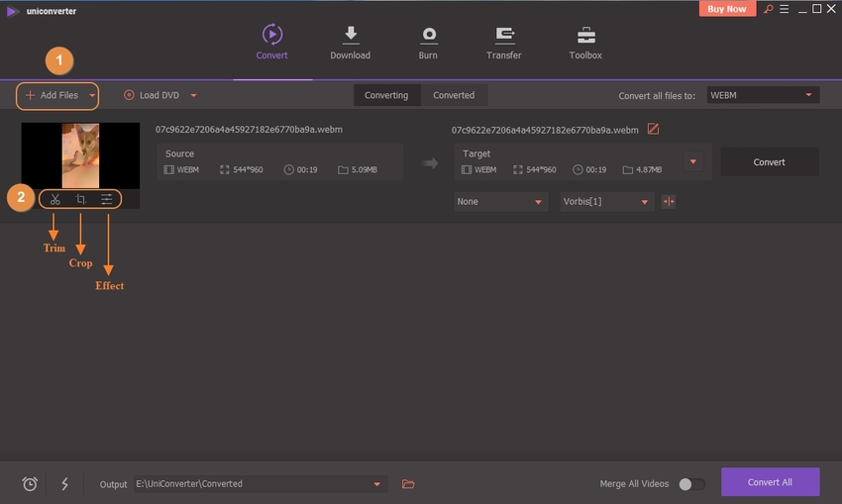Click the audio track add icon next to Vorbis
The width and height of the screenshot is (842, 504).
(x=669, y=201)
